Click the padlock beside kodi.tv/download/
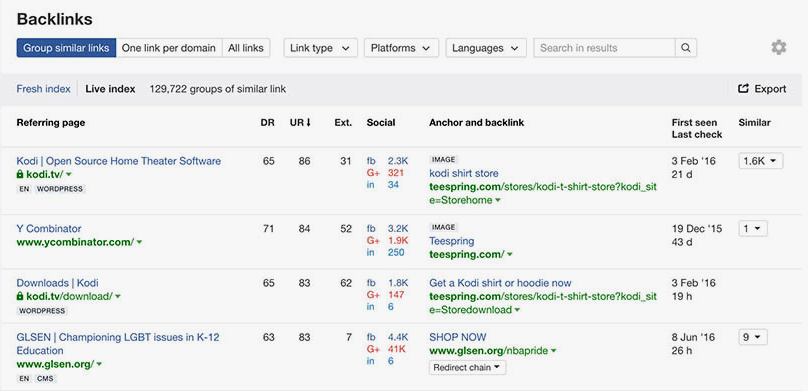The height and width of the screenshot is (391, 808). click(20, 297)
